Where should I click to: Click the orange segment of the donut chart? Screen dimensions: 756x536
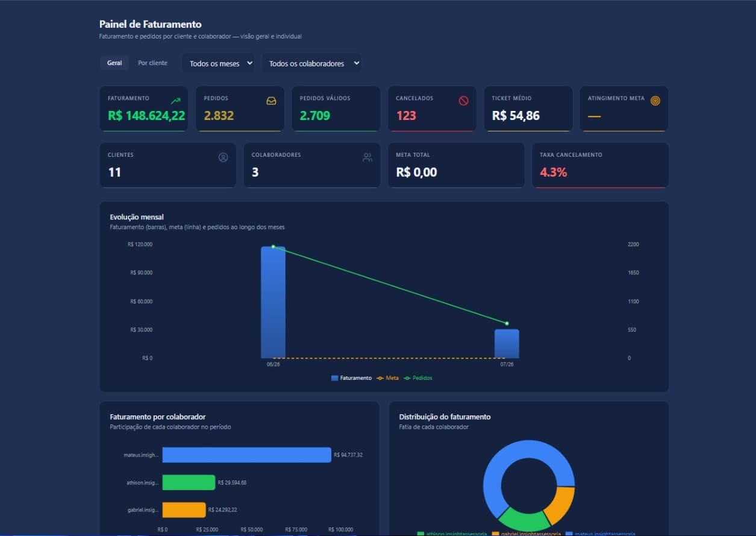pos(561,505)
